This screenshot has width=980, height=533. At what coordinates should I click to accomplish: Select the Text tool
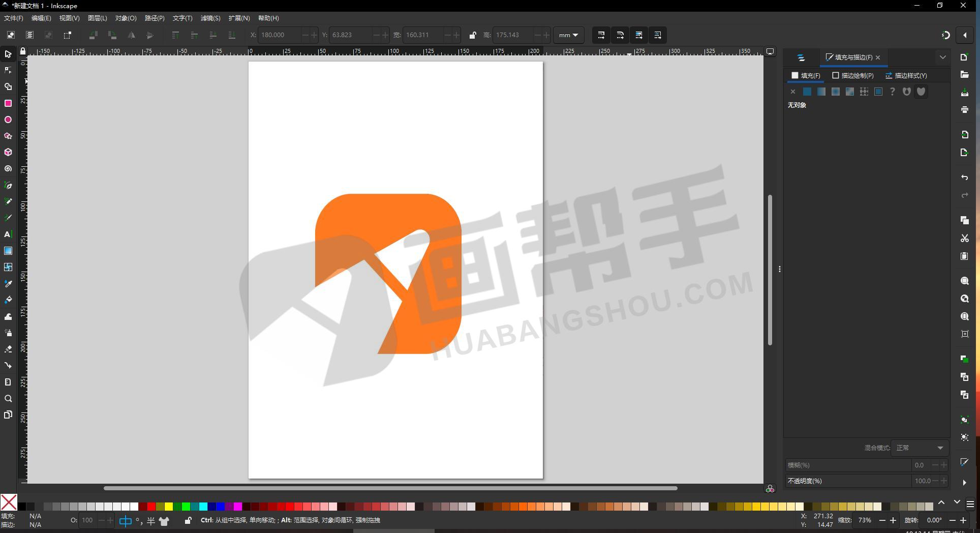coord(8,234)
